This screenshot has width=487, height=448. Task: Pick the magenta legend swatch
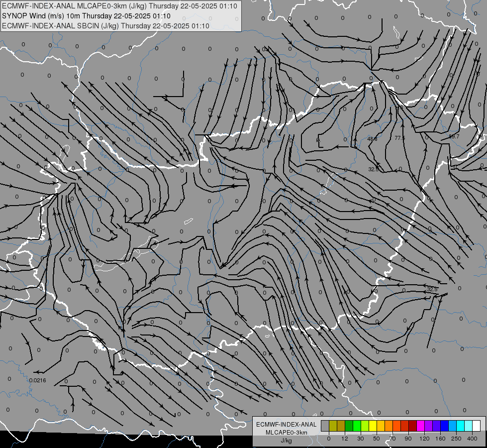420,426
